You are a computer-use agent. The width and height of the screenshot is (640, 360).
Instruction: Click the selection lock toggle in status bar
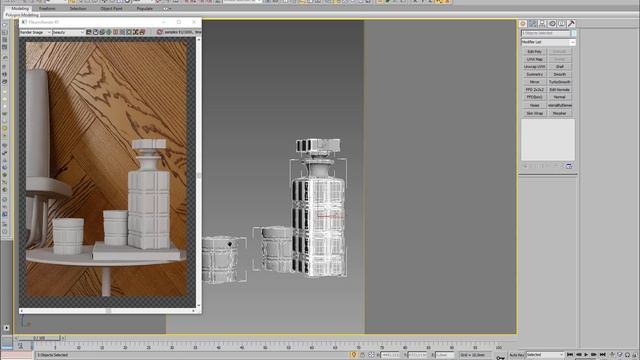click(x=362, y=355)
